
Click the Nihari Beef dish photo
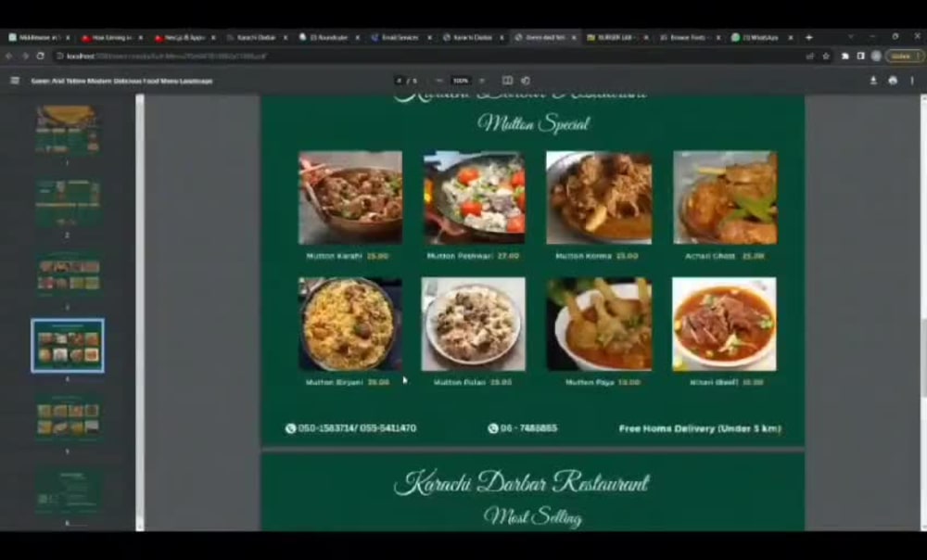pos(724,325)
